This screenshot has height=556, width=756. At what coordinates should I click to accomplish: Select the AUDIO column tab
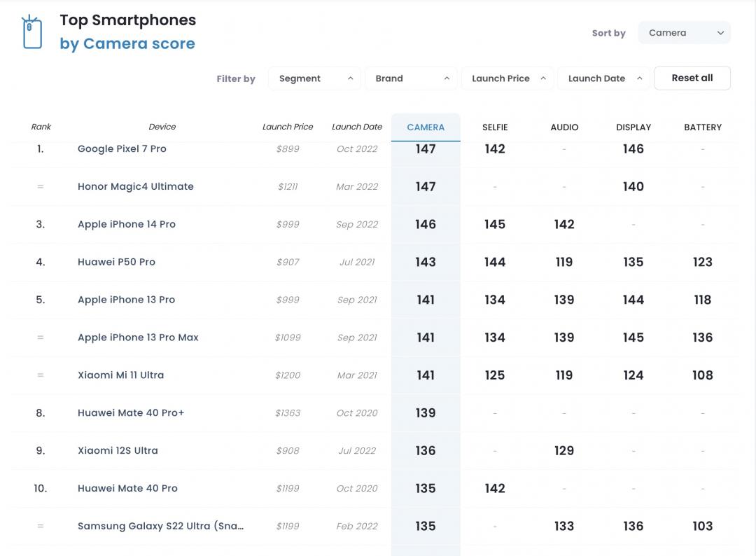click(564, 127)
